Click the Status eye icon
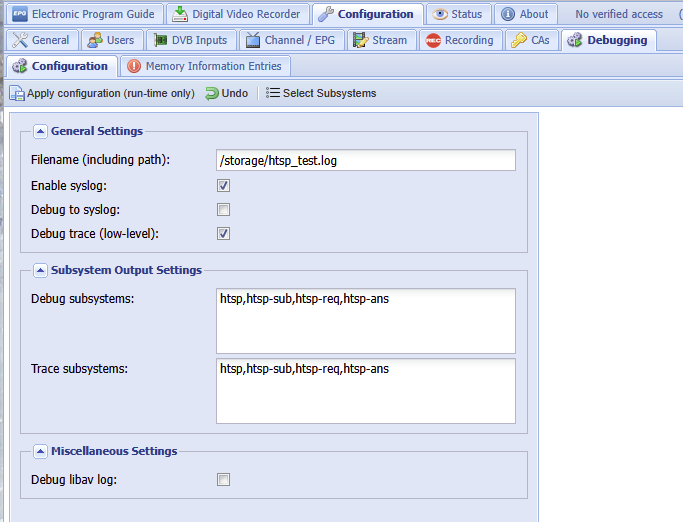The image size is (683, 522). pyautogui.click(x=440, y=14)
